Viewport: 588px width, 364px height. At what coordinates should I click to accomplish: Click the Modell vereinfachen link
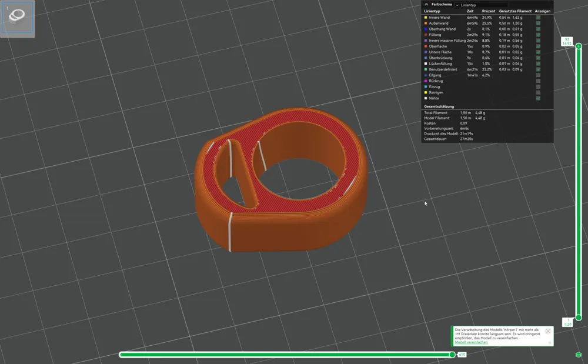(471, 342)
